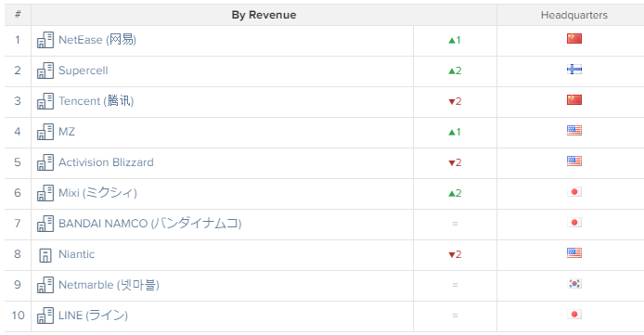Click the # rank column header
644x335 pixels.
[x=18, y=15]
